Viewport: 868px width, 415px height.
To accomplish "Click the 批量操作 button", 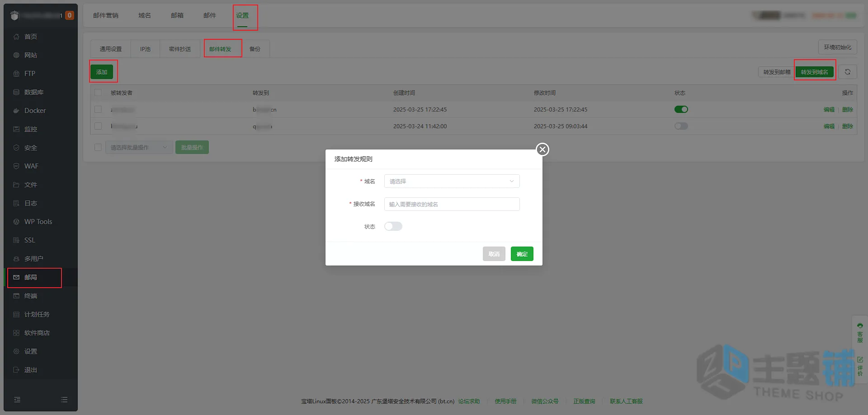I will 192,147.
